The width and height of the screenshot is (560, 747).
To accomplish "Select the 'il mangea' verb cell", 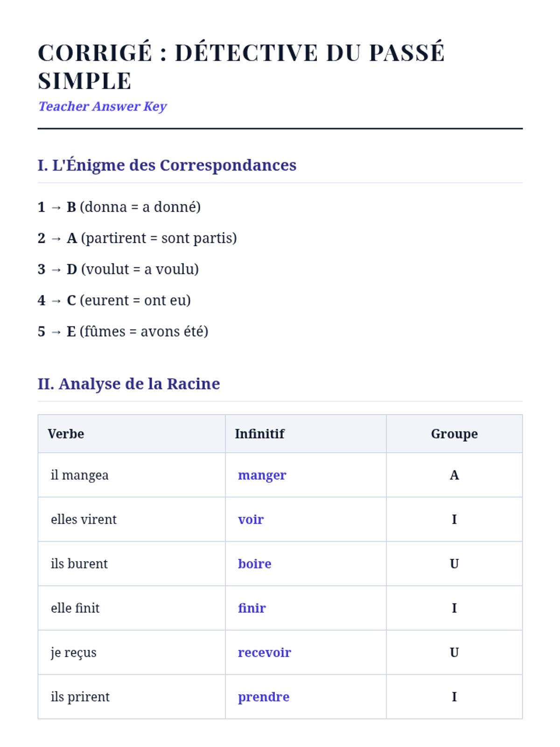I will [x=80, y=475].
